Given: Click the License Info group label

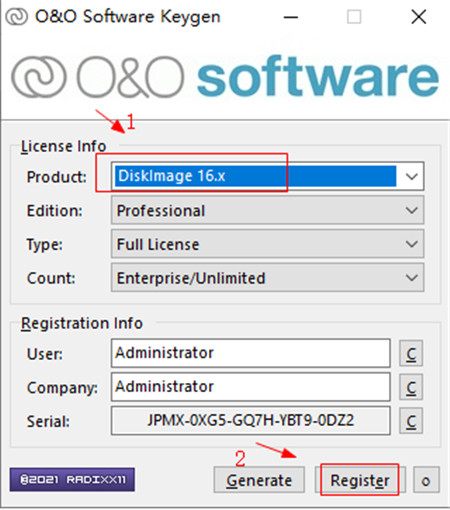Looking at the screenshot, I should [63, 146].
